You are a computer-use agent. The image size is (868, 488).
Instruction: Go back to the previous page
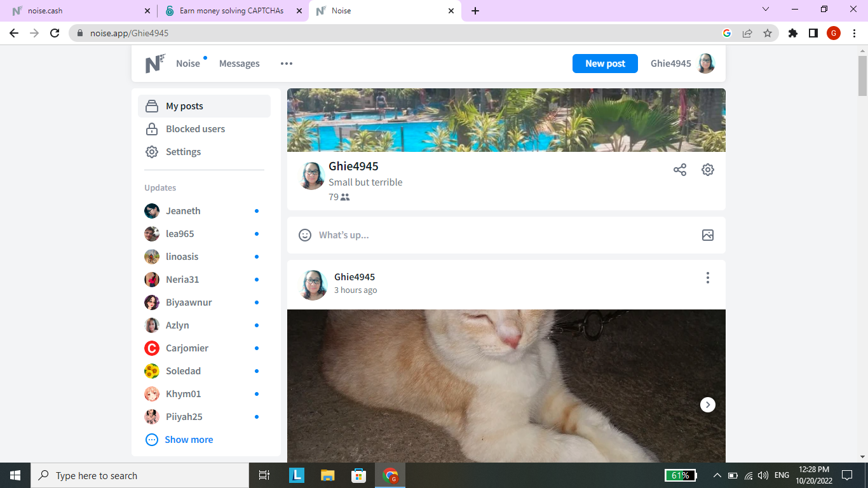pyautogui.click(x=14, y=33)
